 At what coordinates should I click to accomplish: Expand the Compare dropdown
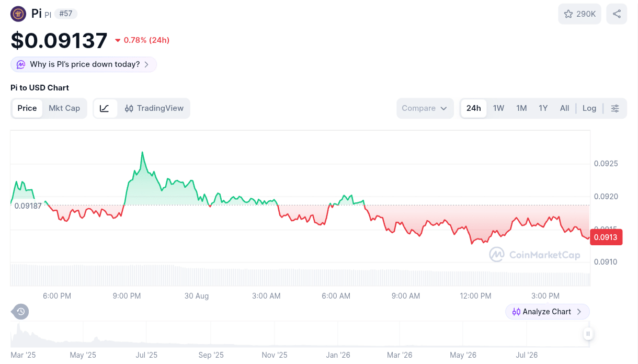click(x=425, y=108)
